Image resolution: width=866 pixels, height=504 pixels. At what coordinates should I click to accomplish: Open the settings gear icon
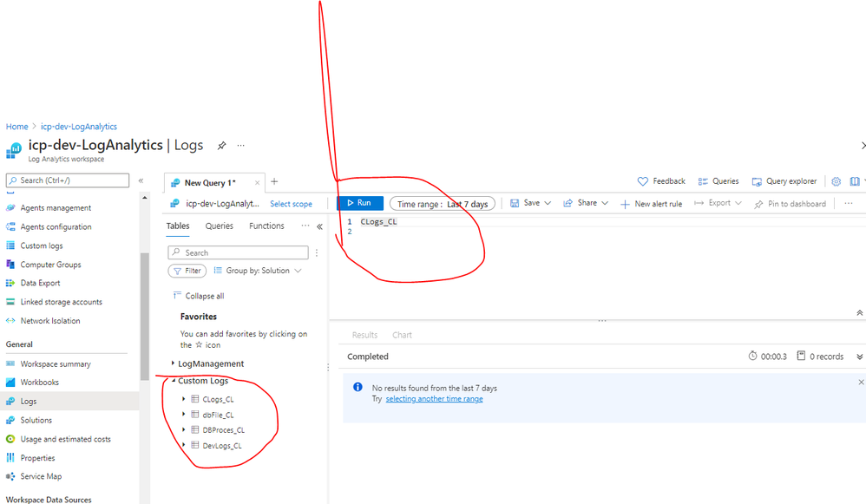[836, 181]
